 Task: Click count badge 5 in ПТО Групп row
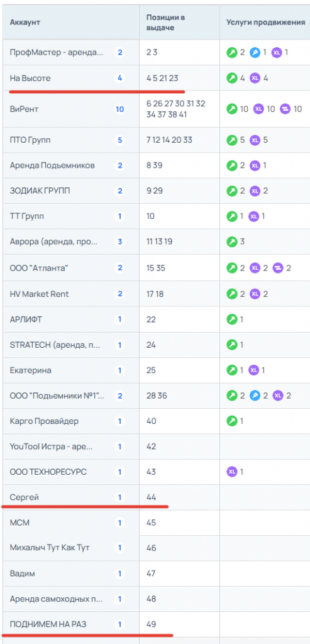click(119, 140)
